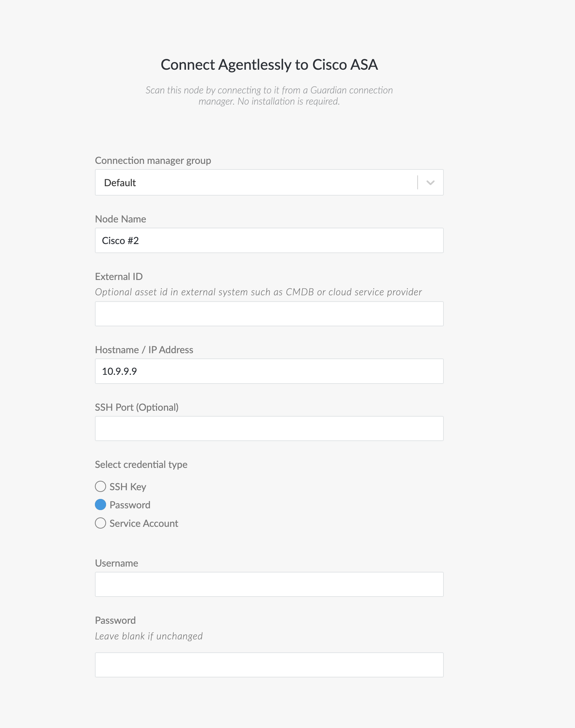Focus the Password entry box at bottom

[269, 665]
